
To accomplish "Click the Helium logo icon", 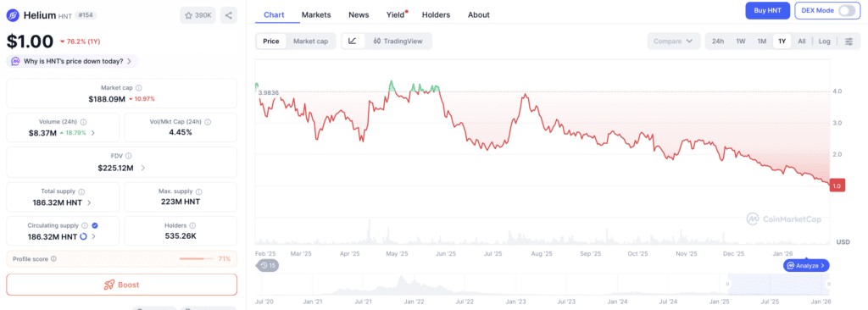I will pos(13,15).
